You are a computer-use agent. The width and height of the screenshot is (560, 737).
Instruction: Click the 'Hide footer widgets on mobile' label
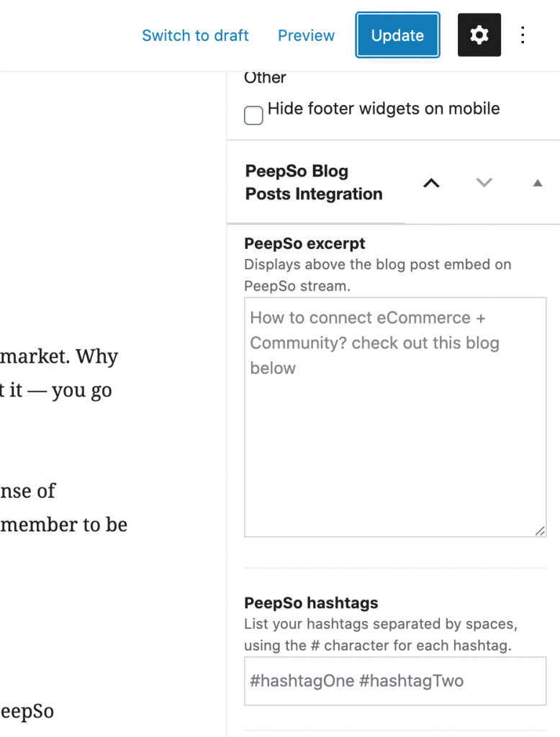coord(383,109)
